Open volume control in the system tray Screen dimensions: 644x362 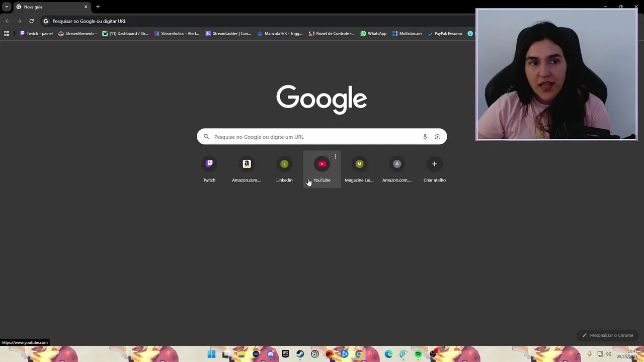pyautogui.click(x=608, y=354)
